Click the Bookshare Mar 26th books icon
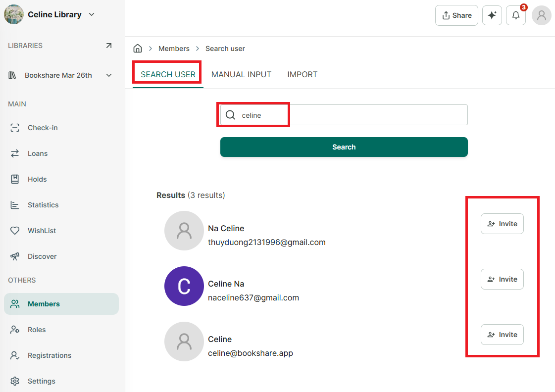Screen dimensions: 555x392 click(12, 75)
